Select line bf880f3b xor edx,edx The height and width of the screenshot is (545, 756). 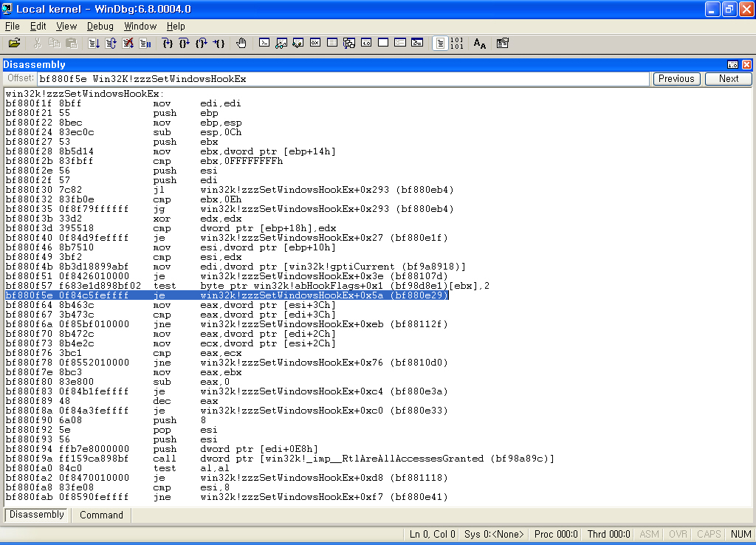click(x=123, y=219)
